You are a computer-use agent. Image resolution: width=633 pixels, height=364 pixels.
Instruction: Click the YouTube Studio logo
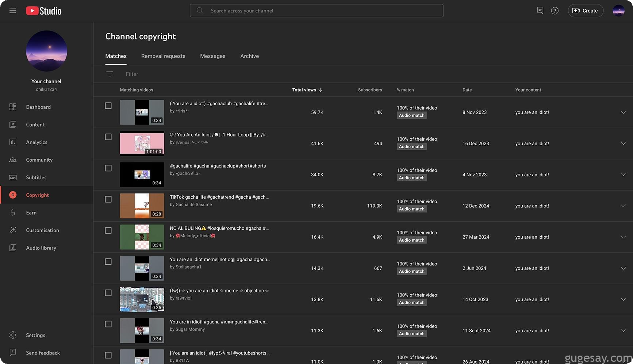44,11
